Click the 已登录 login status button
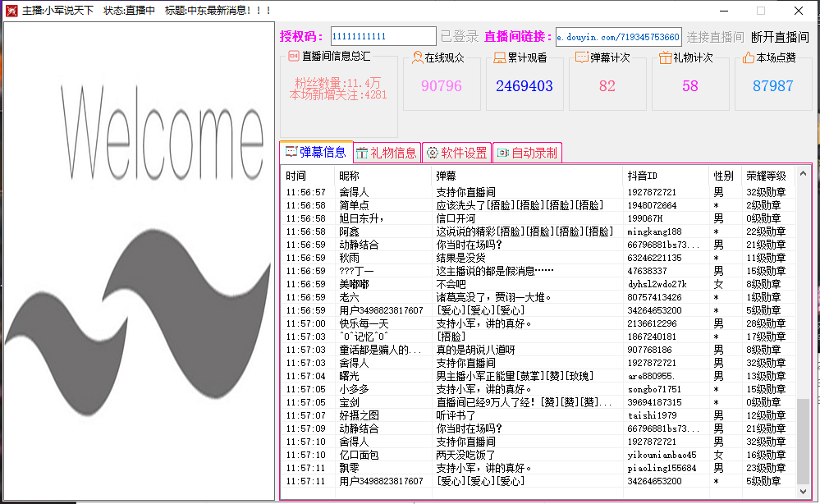 459,37
